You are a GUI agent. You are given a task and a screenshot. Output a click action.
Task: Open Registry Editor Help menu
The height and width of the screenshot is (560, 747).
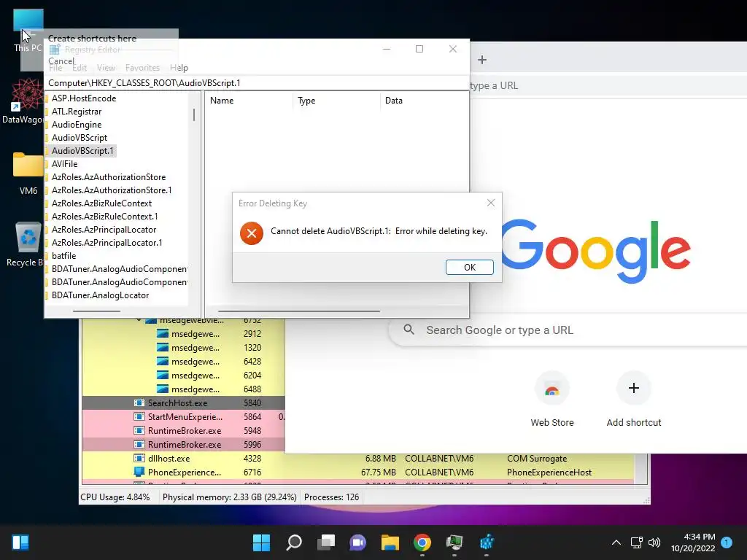tap(179, 68)
